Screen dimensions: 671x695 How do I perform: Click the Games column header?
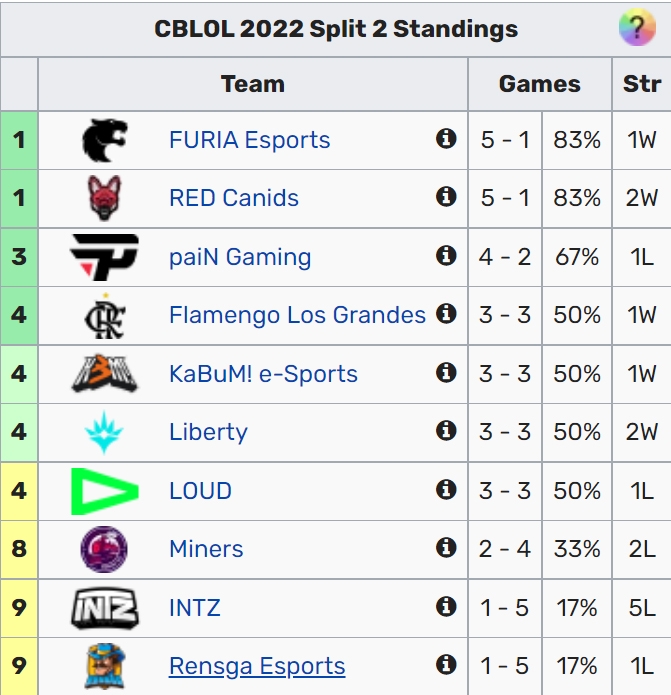coord(539,84)
